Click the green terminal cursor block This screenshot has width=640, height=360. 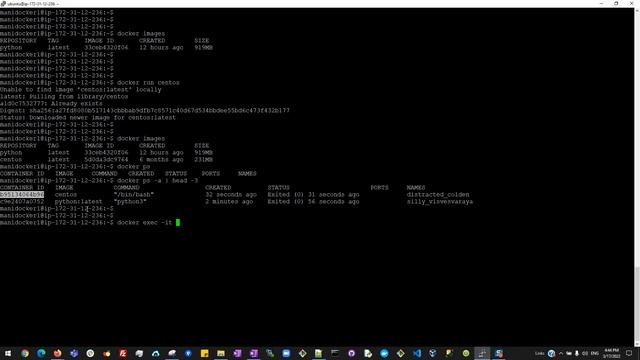point(178,222)
